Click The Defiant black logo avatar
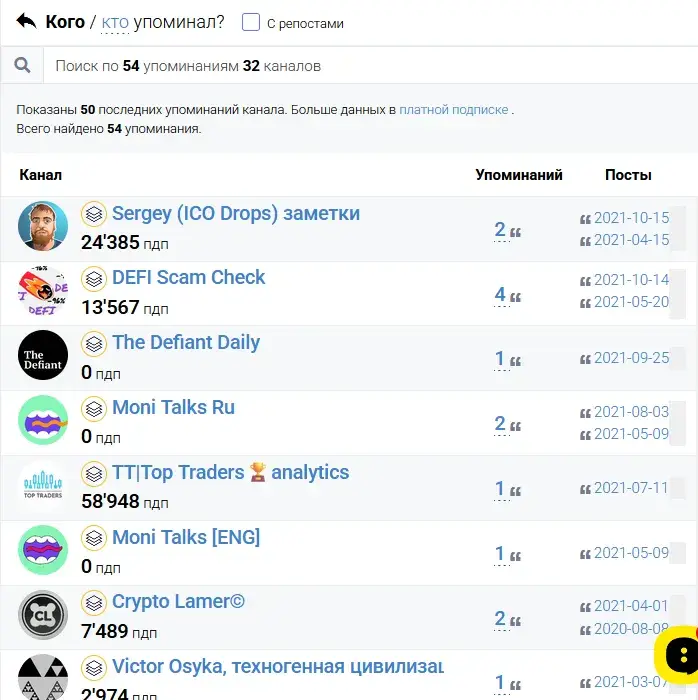The width and height of the screenshot is (698, 700). coord(43,355)
